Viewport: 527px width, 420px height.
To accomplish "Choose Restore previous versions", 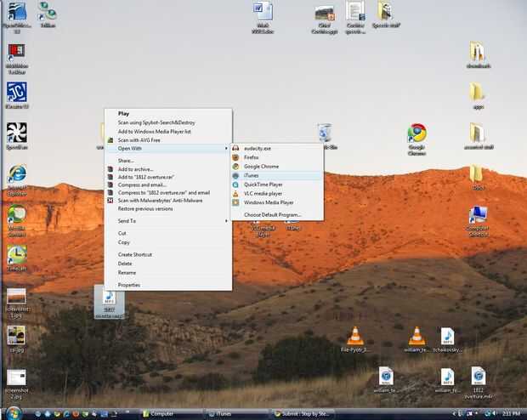I will 168,209.
